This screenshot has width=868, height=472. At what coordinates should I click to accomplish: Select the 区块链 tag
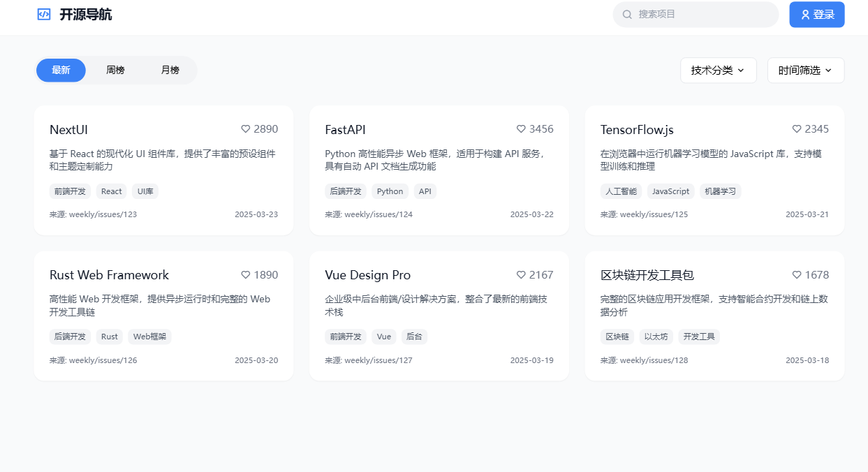(x=617, y=337)
